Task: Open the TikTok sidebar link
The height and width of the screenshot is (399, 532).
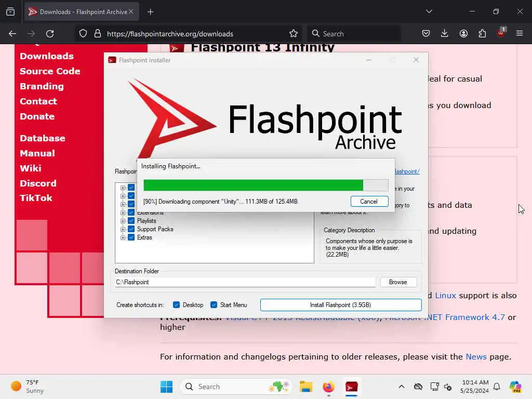Action: click(36, 198)
